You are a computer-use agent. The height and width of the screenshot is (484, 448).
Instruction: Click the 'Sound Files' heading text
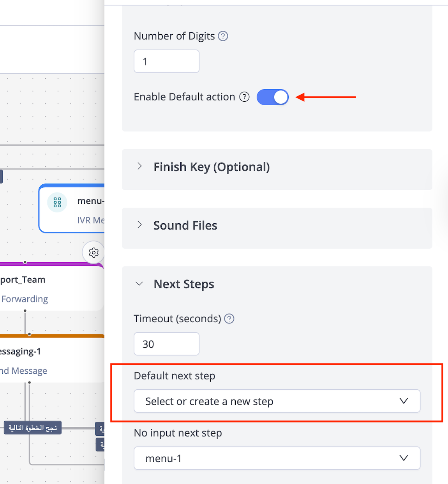coord(185,225)
